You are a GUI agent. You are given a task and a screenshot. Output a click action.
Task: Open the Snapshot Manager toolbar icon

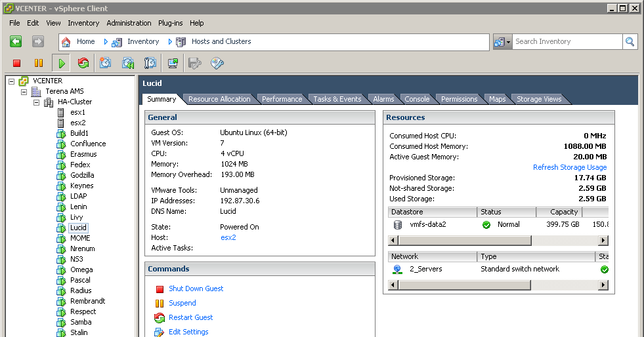(150, 63)
